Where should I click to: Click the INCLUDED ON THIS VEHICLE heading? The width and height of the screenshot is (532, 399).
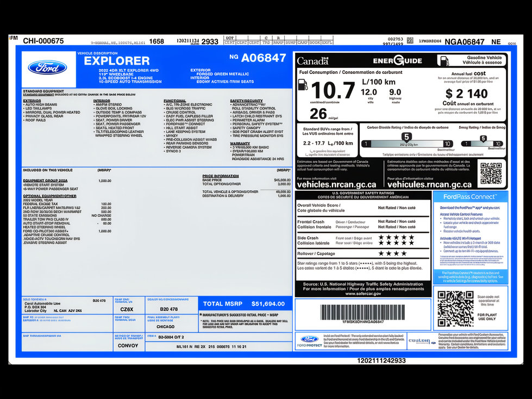(47, 170)
